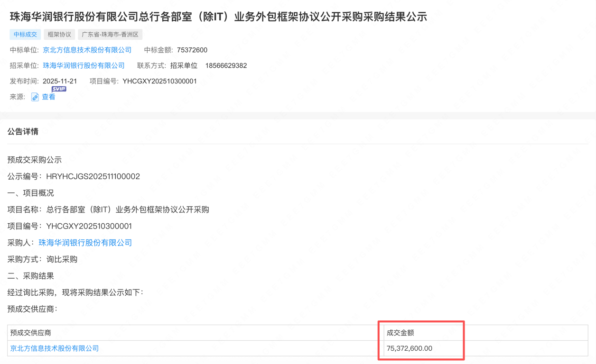Select the 框架协议 tag
This screenshot has width=596, height=364.
click(59, 35)
